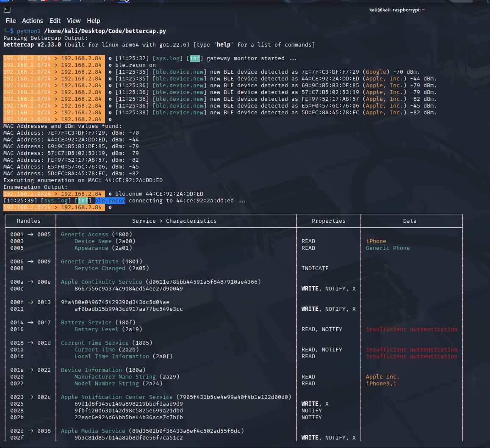The height and width of the screenshot is (448, 490).
Task: Click handle '002f' in Handles column
Action: pos(17,438)
